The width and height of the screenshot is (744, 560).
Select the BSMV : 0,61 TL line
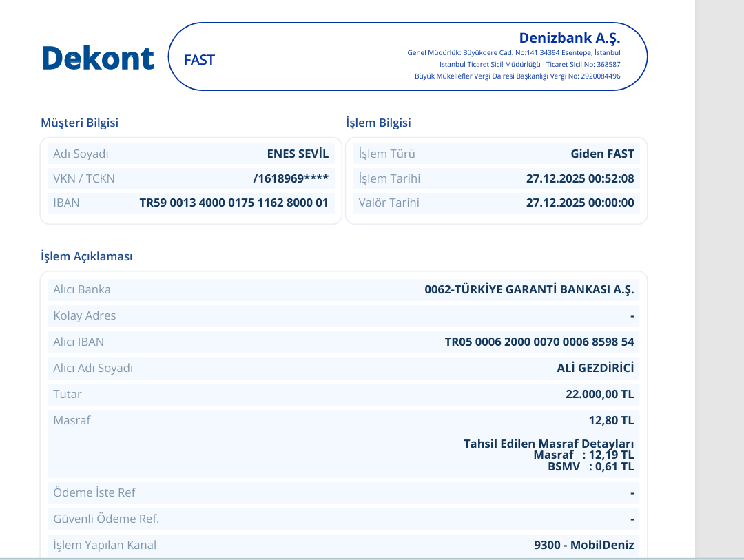click(x=591, y=466)
